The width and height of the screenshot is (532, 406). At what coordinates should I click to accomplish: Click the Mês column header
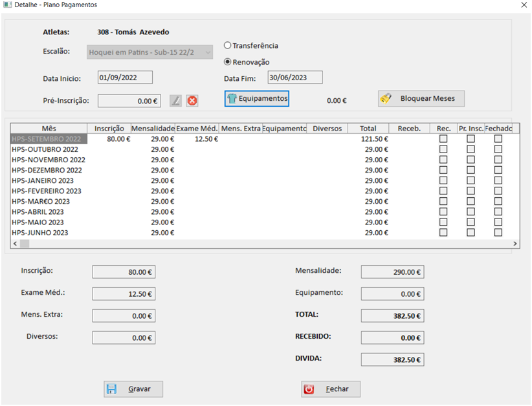point(49,129)
